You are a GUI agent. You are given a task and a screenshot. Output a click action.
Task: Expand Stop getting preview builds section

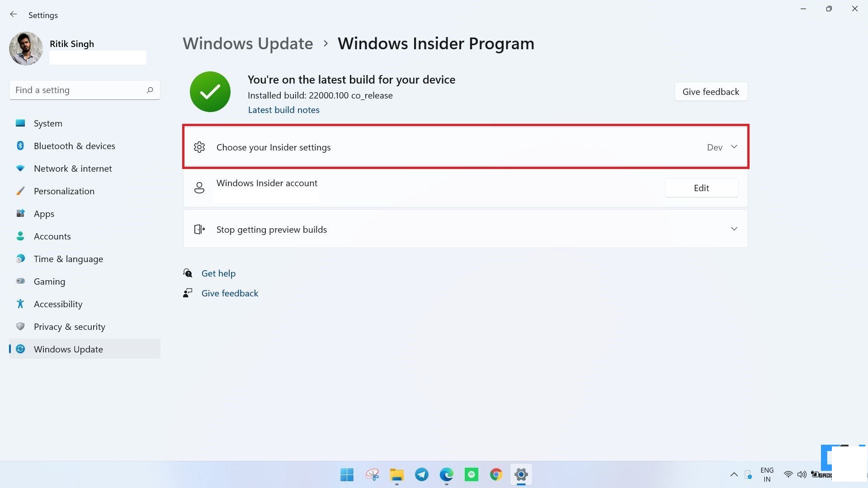[x=734, y=229]
